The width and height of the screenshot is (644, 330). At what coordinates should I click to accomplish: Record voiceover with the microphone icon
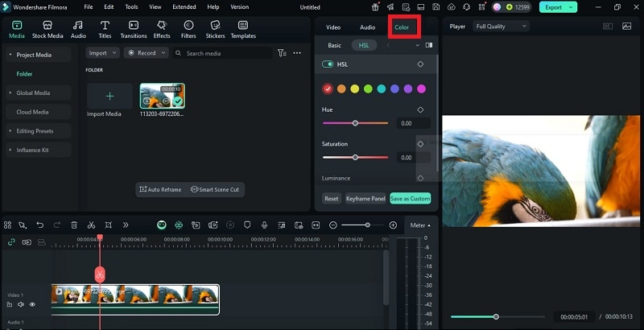tap(265, 225)
